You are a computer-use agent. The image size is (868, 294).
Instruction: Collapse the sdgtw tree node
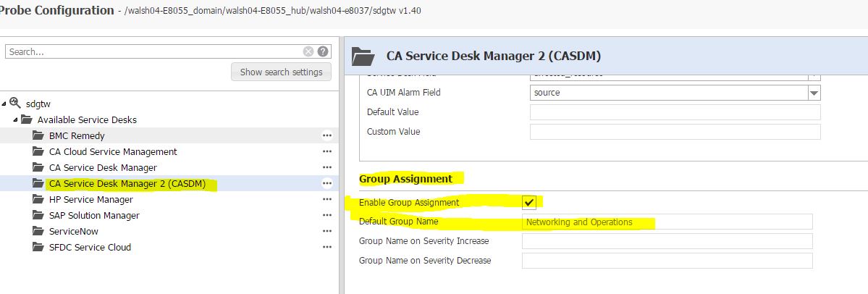4,104
